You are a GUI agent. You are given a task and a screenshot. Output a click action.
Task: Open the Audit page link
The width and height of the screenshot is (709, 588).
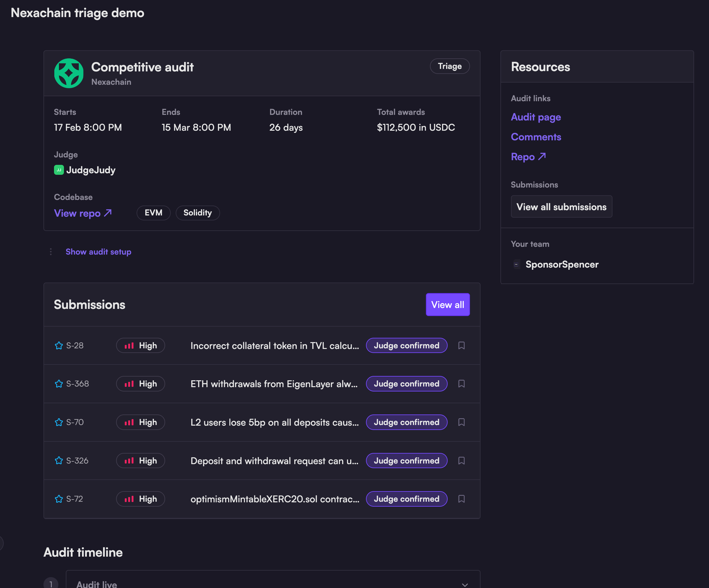[535, 117]
